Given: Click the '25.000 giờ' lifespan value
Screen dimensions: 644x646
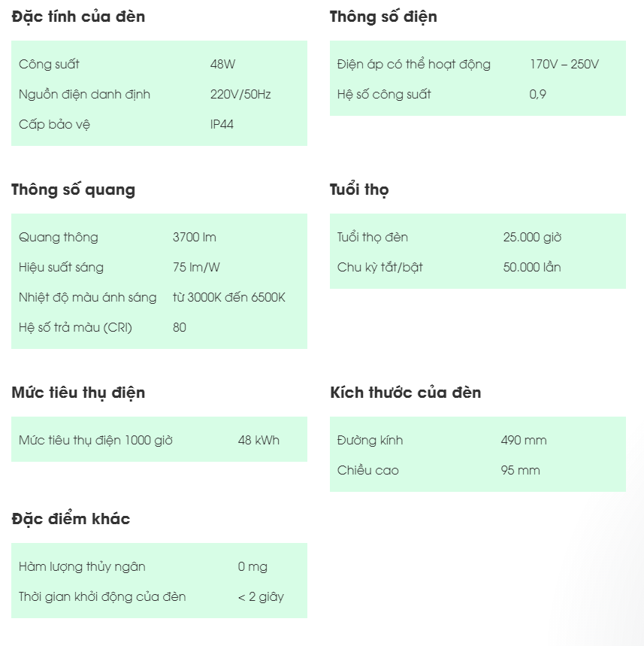Looking at the screenshot, I should tap(532, 237).
